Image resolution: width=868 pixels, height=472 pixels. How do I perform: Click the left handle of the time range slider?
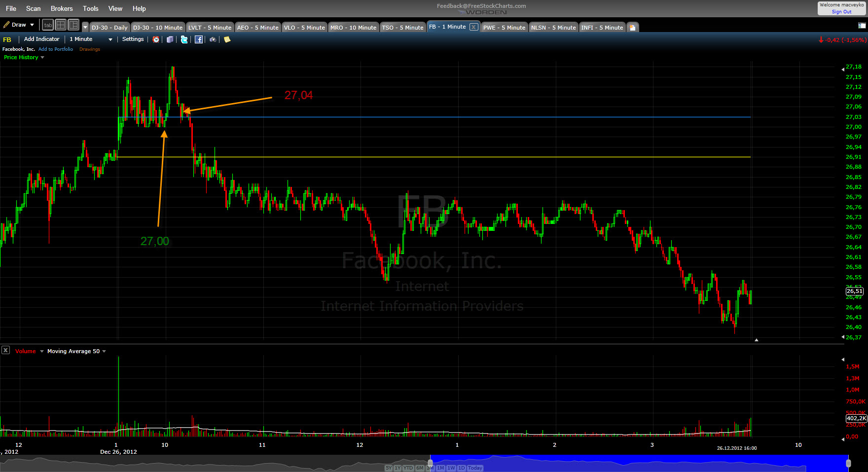(430, 463)
